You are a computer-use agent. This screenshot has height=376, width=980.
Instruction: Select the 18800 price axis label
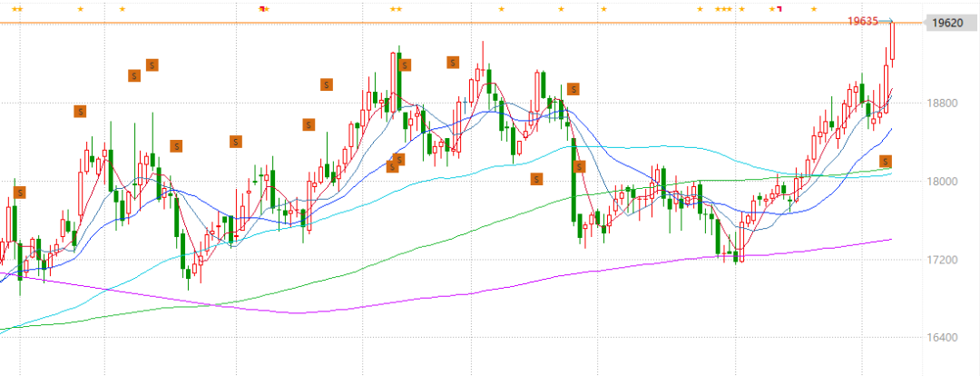point(942,104)
